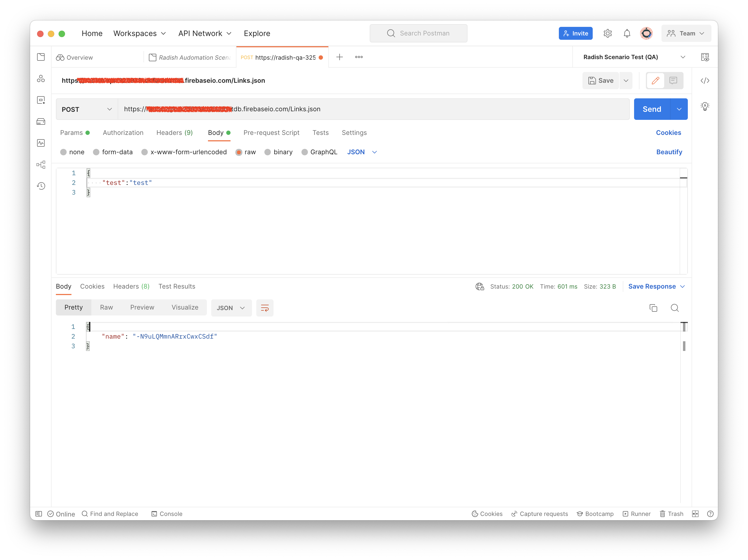Beautify the request body
This screenshot has width=748, height=560.
coord(669,152)
